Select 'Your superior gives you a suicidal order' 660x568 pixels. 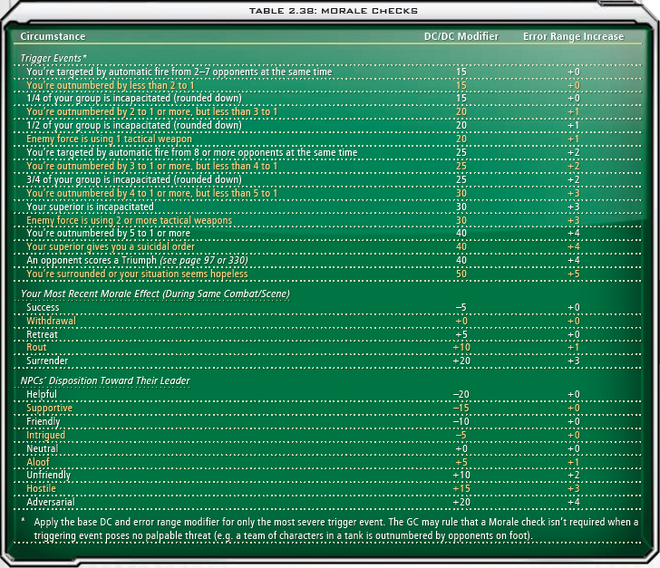[110, 247]
